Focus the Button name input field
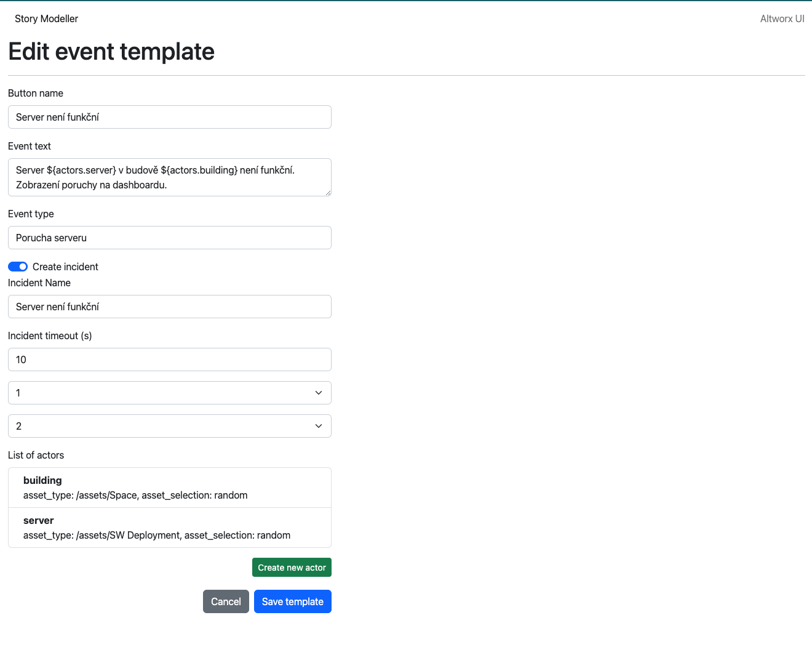 (169, 117)
